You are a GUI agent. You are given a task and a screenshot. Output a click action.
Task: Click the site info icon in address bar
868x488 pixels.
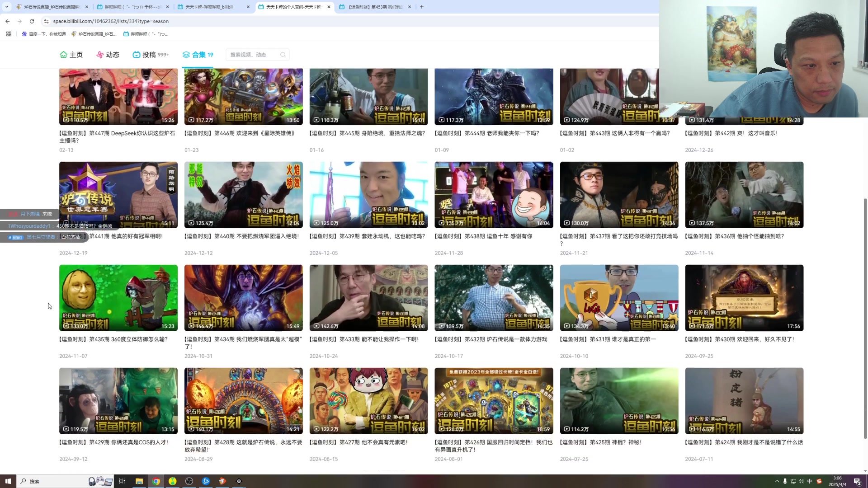46,21
